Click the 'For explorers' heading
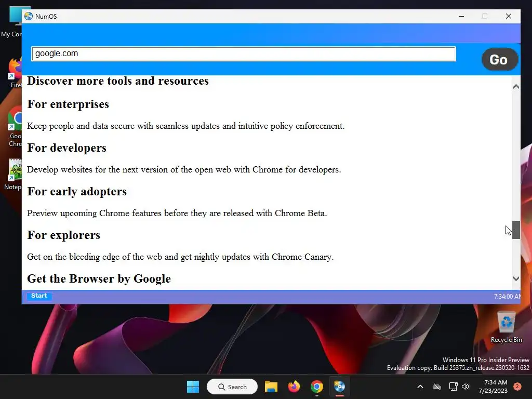Screen dimensions: 532x399 tap(63, 235)
